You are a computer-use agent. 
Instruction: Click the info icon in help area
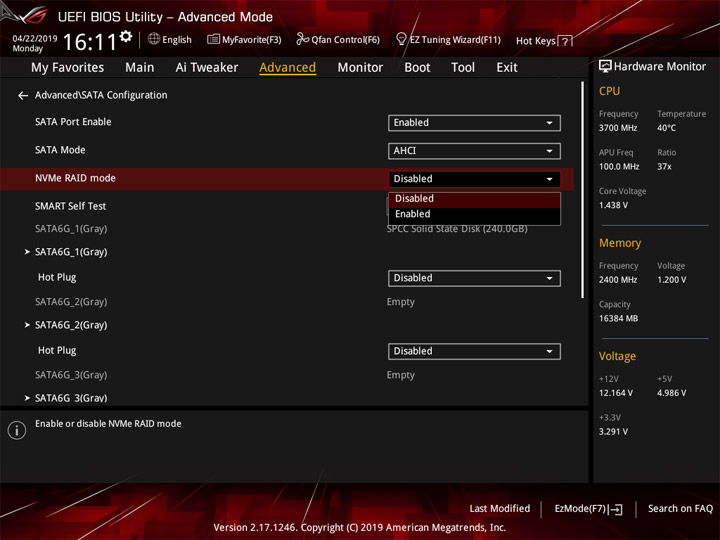17,430
